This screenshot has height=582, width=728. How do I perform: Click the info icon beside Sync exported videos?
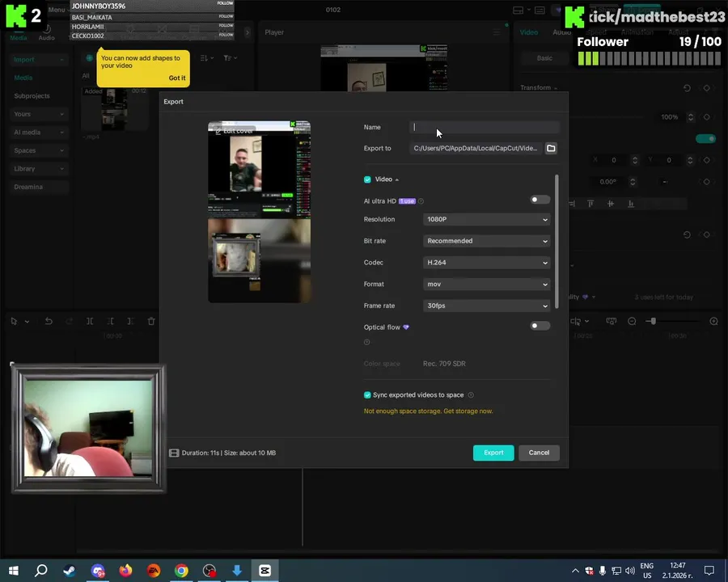[471, 395]
